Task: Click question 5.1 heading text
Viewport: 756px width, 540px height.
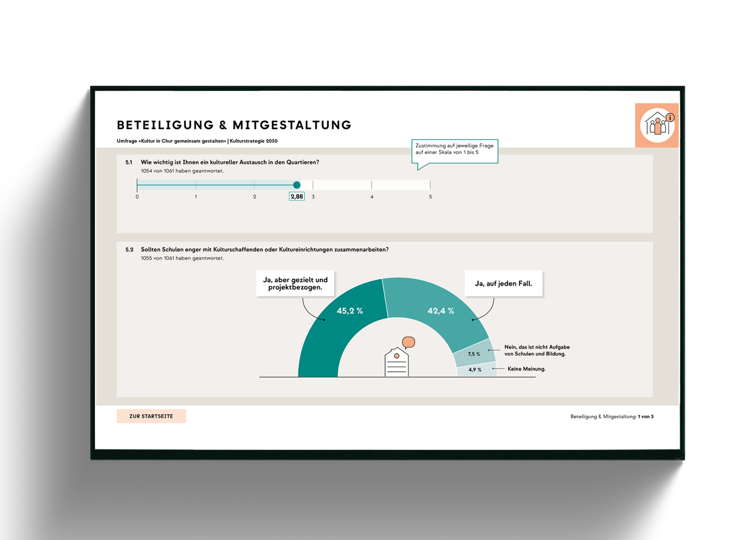Action: coord(230,162)
